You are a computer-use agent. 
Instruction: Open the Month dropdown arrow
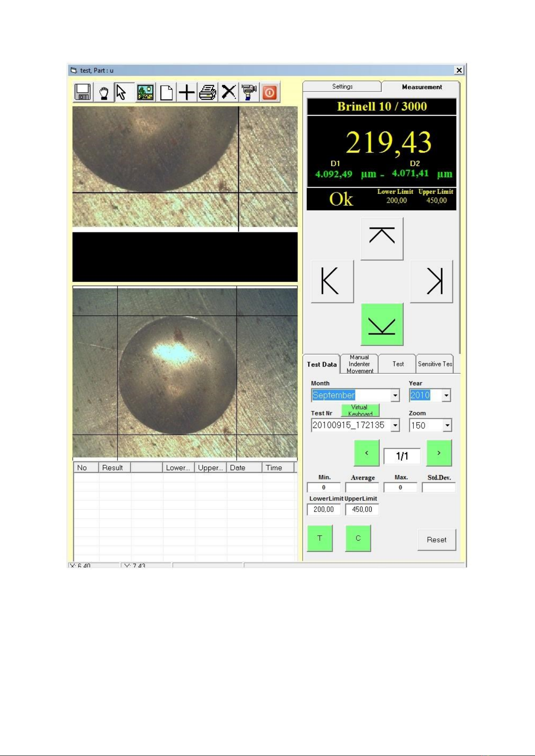[395, 395]
